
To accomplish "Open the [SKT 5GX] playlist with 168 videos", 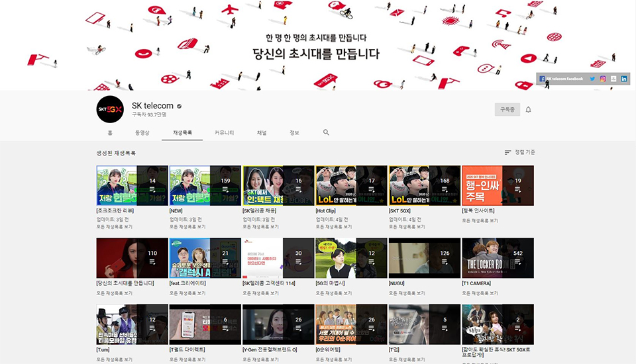I will point(424,185).
